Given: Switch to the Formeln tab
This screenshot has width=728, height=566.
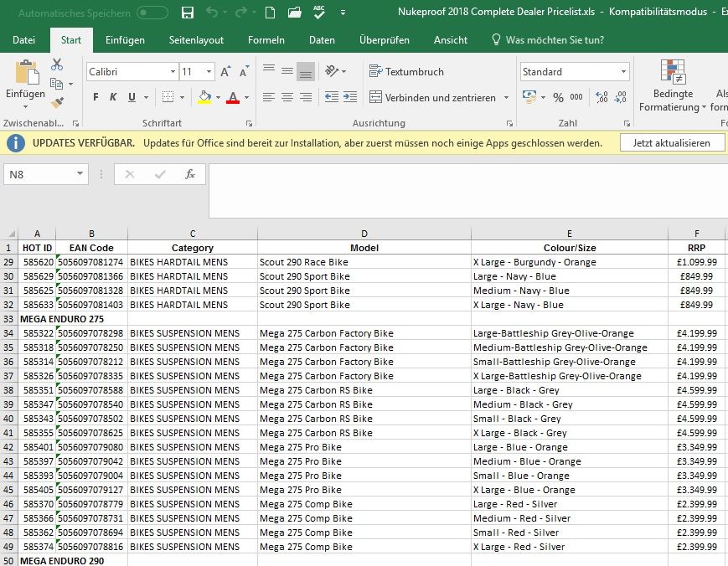Looking at the screenshot, I should click(x=266, y=40).
